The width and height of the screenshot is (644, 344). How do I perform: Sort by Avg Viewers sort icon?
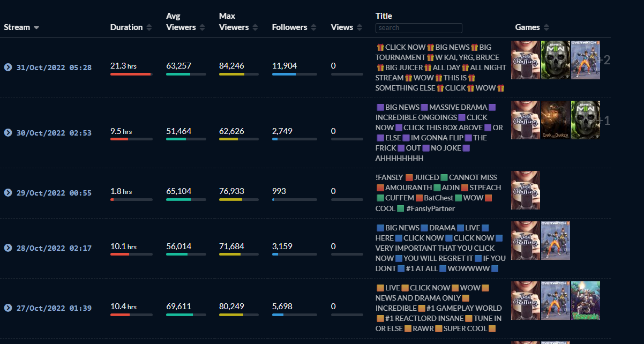(x=202, y=27)
